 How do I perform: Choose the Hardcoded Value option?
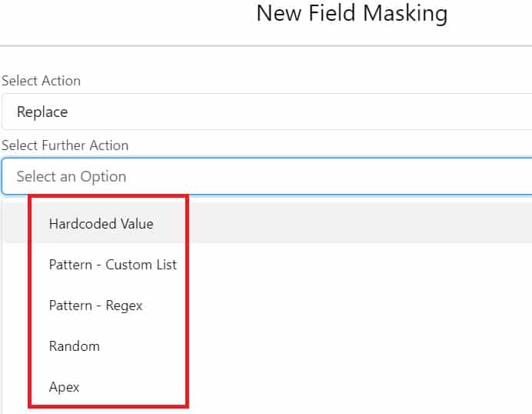[101, 224]
